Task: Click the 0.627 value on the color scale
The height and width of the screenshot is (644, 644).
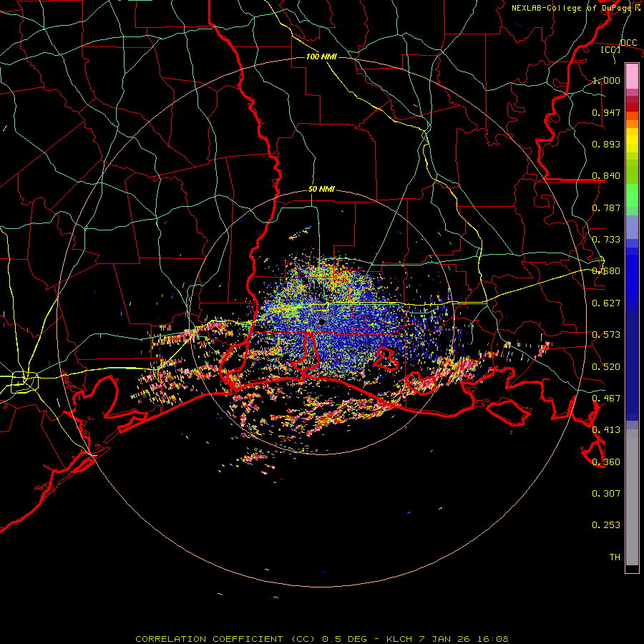Action: 606,303
